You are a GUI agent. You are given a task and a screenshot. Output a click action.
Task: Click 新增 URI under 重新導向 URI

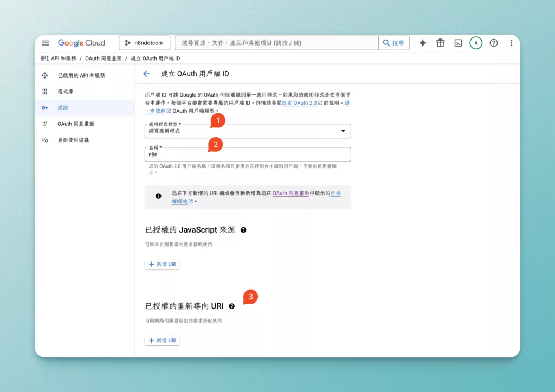[x=162, y=340]
